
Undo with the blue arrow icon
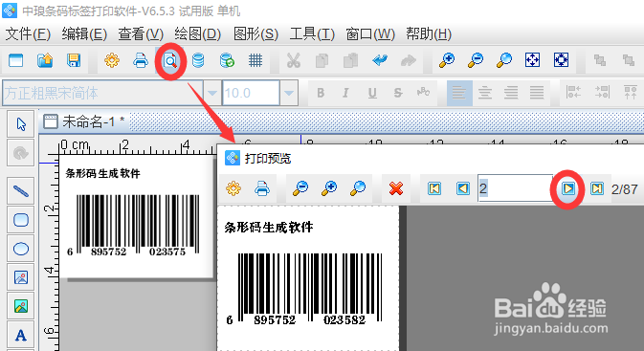pyautogui.click(x=380, y=60)
